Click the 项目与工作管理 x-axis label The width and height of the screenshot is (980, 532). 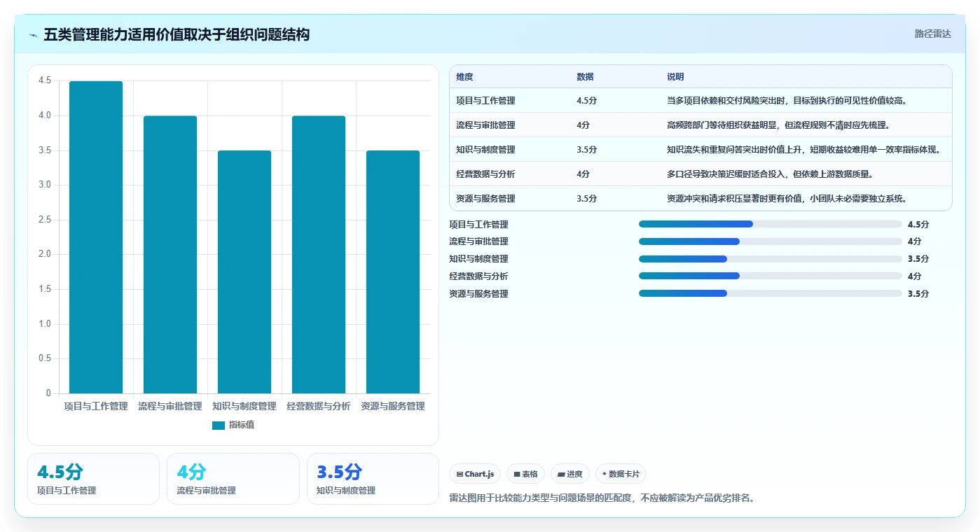coord(96,406)
